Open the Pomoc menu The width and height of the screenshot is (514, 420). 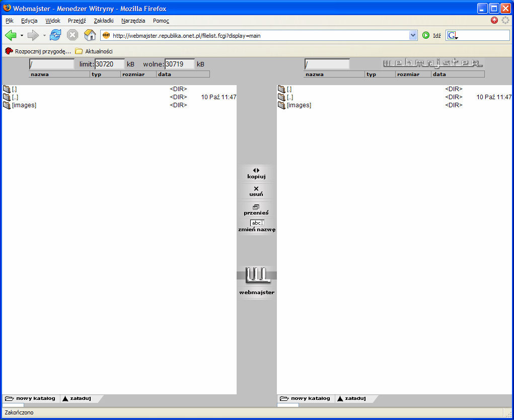(161, 21)
